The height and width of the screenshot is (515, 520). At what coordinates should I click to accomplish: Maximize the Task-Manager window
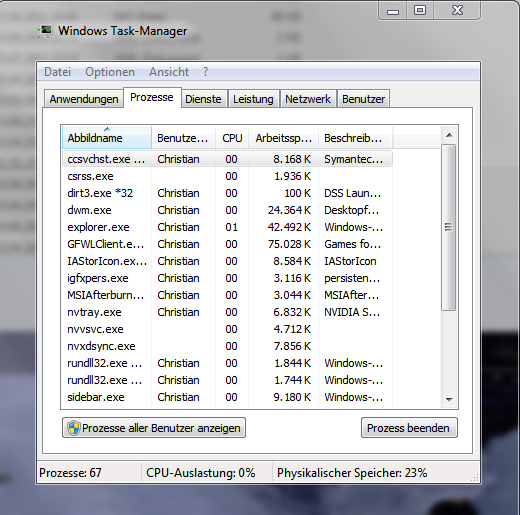click(420, 11)
